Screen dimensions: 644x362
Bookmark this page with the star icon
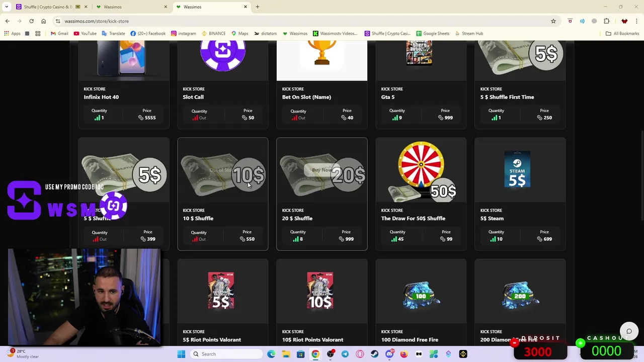(553, 21)
